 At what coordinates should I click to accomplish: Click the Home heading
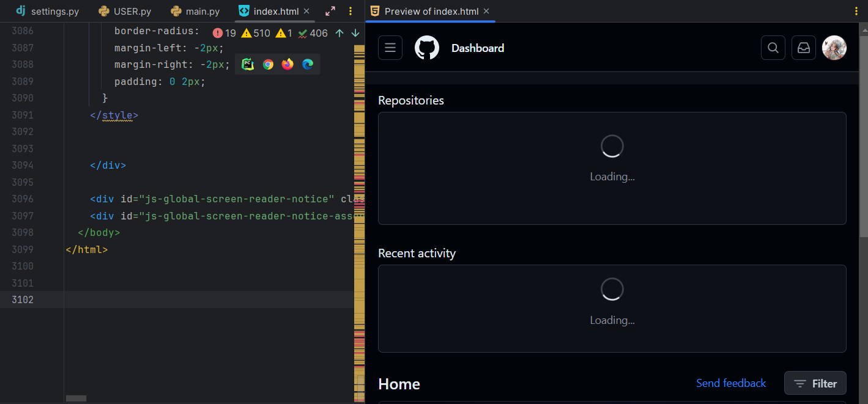(x=399, y=384)
